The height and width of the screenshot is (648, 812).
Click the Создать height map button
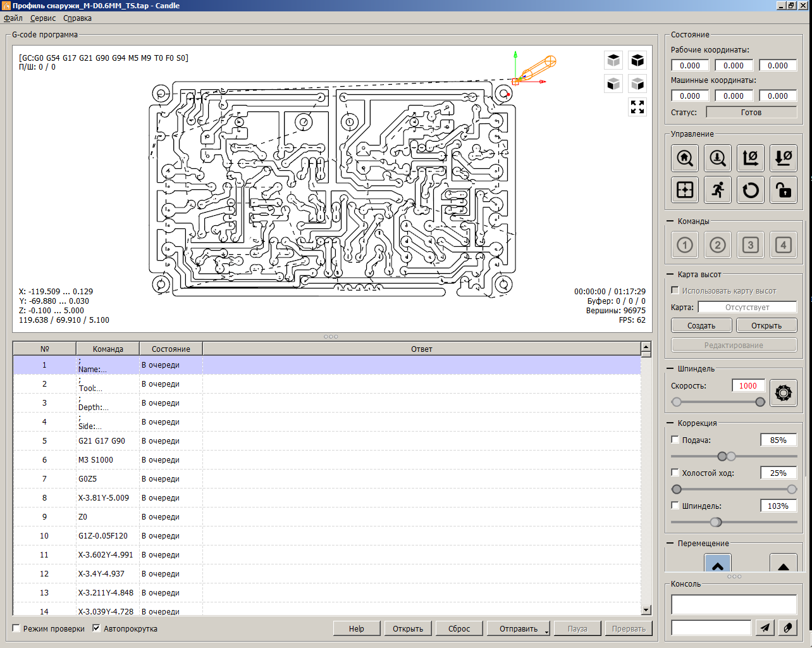pyautogui.click(x=701, y=325)
